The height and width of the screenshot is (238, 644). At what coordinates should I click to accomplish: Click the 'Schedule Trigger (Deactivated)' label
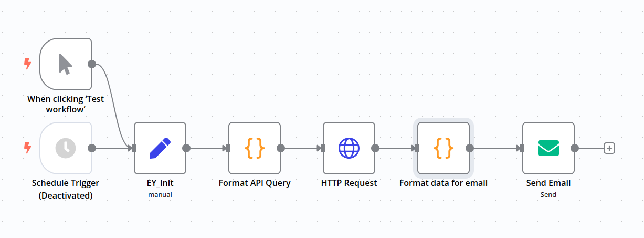click(x=66, y=189)
